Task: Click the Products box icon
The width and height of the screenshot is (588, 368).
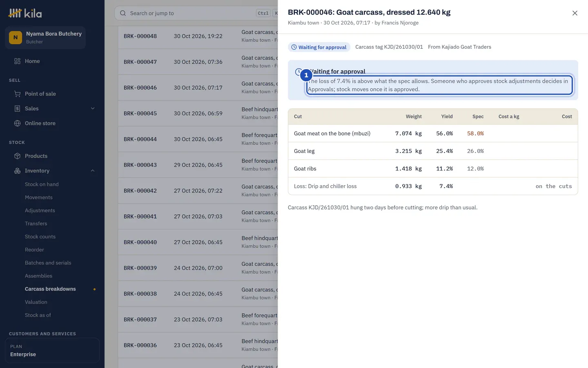Action: click(x=17, y=156)
